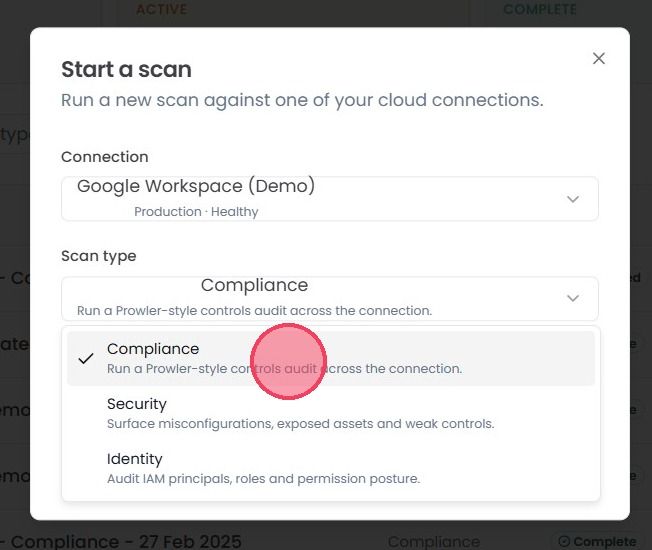Switch to the COMPLETE column header
This screenshot has width=652, height=550.
point(540,9)
